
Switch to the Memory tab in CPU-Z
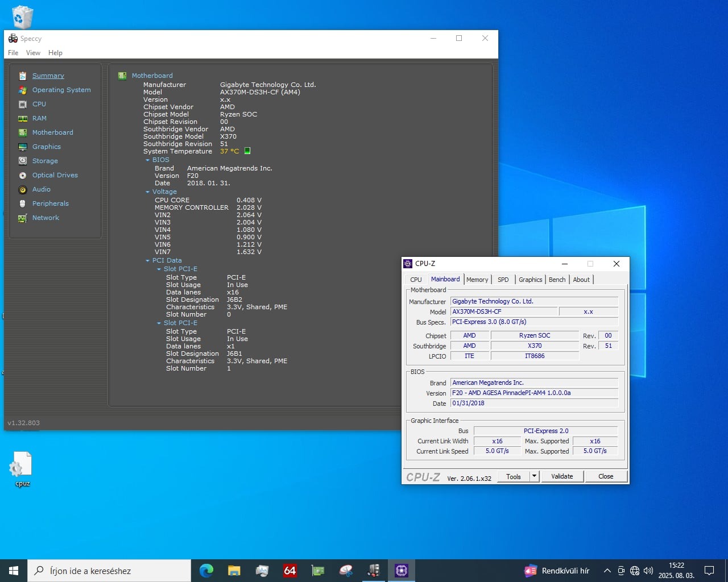477,280
